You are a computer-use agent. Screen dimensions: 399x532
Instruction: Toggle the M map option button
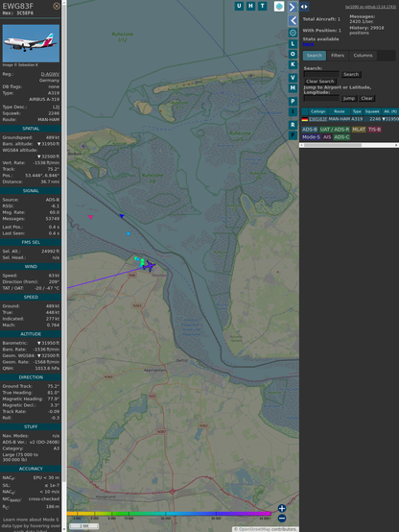[293, 88]
